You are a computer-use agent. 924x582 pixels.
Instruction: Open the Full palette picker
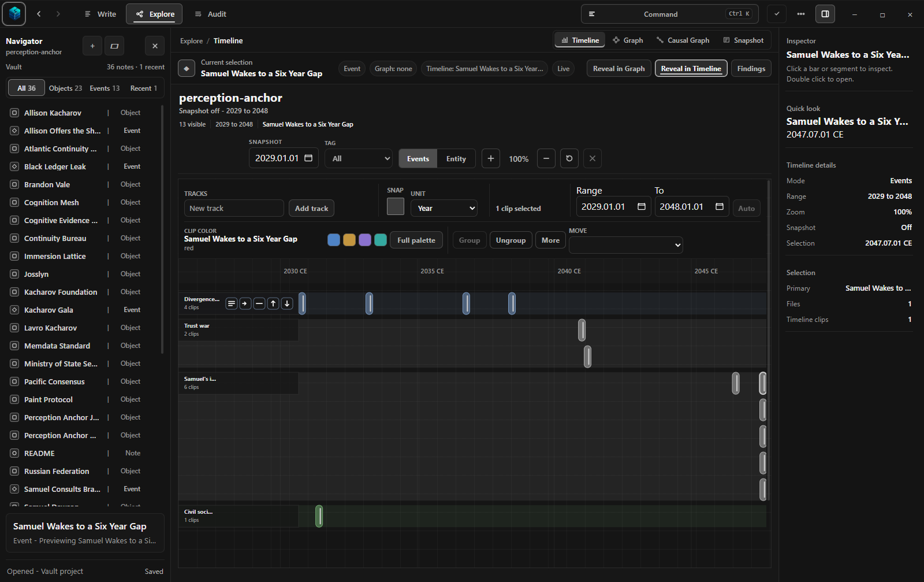[x=416, y=240]
